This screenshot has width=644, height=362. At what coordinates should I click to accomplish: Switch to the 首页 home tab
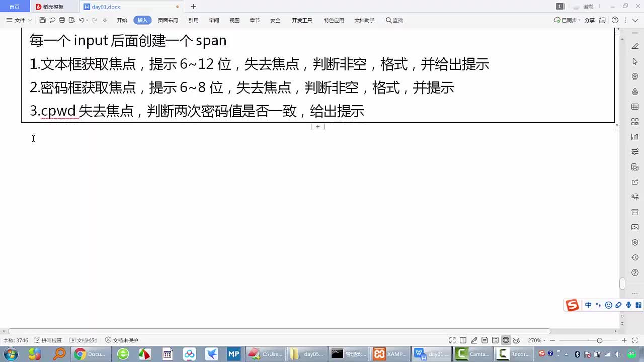tap(15, 7)
